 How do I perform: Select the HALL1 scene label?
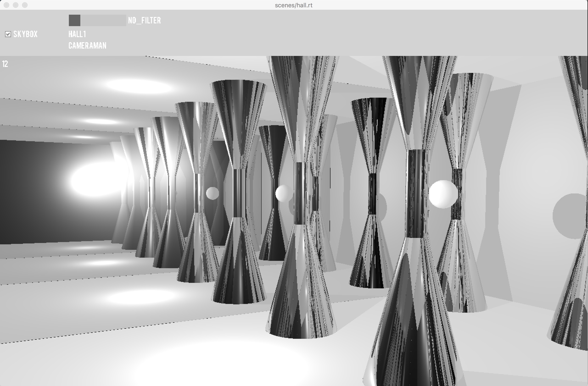tap(77, 34)
